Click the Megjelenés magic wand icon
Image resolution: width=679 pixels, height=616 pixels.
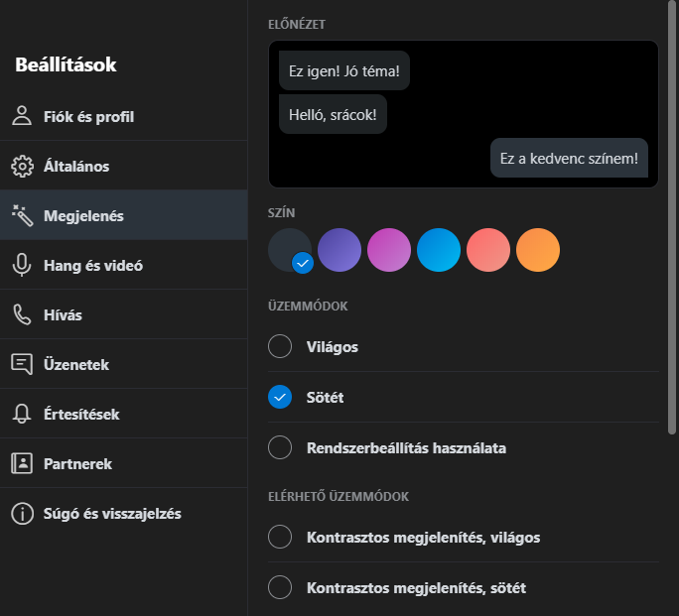(x=22, y=215)
